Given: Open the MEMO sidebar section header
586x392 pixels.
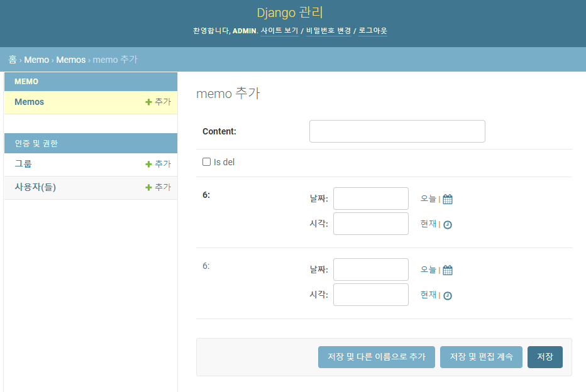Looking at the screenshot, I should (26, 82).
